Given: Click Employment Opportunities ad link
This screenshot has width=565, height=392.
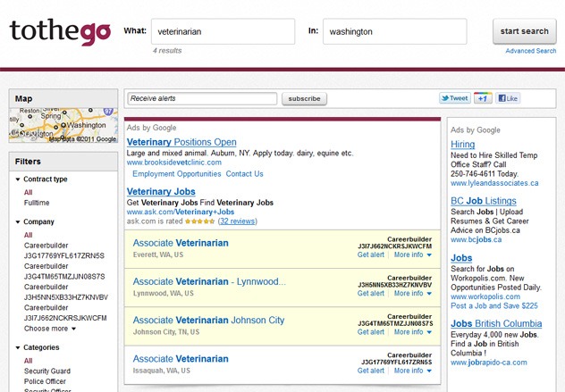Looking at the screenshot, I should click(177, 174).
